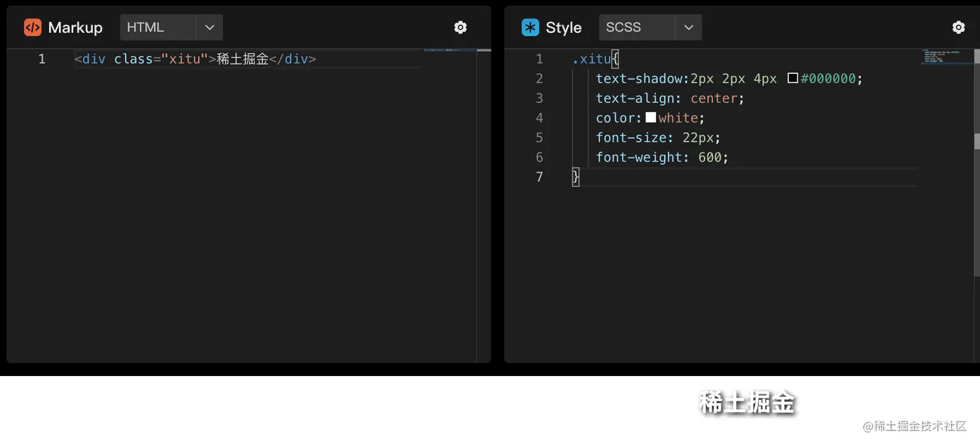Expand the SCSS preprocessor dropdown arrow
The width and height of the screenshot is (980, 446).
point(688,27)
